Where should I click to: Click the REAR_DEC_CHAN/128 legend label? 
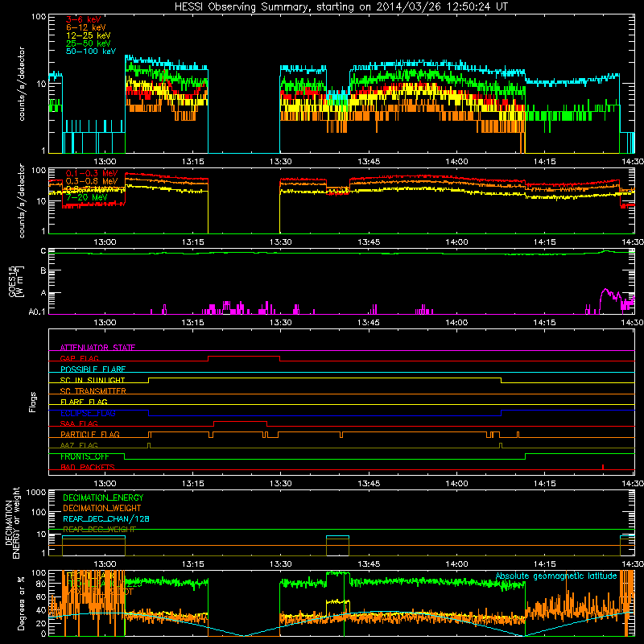click(106, 518)
